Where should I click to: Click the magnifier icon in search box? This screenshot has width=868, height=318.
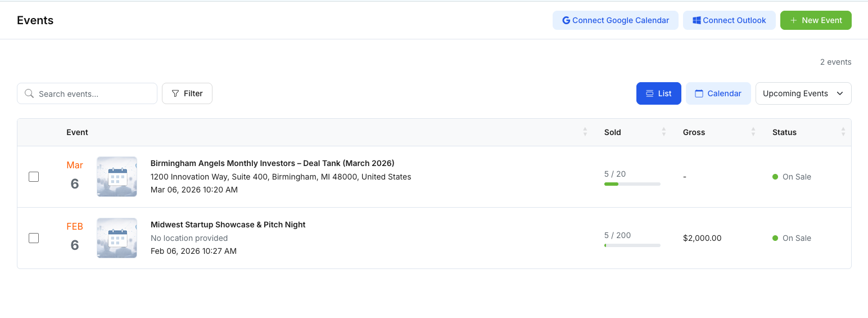point(29,94)
